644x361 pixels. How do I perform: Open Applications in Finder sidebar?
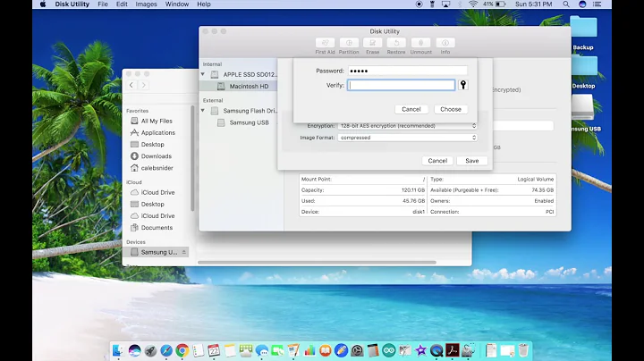coord(157,132)
